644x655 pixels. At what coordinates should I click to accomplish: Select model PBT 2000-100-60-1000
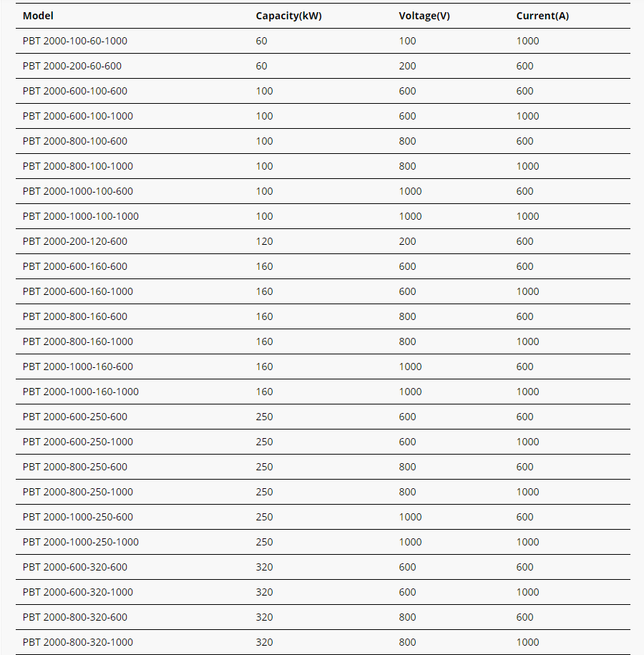75,41
